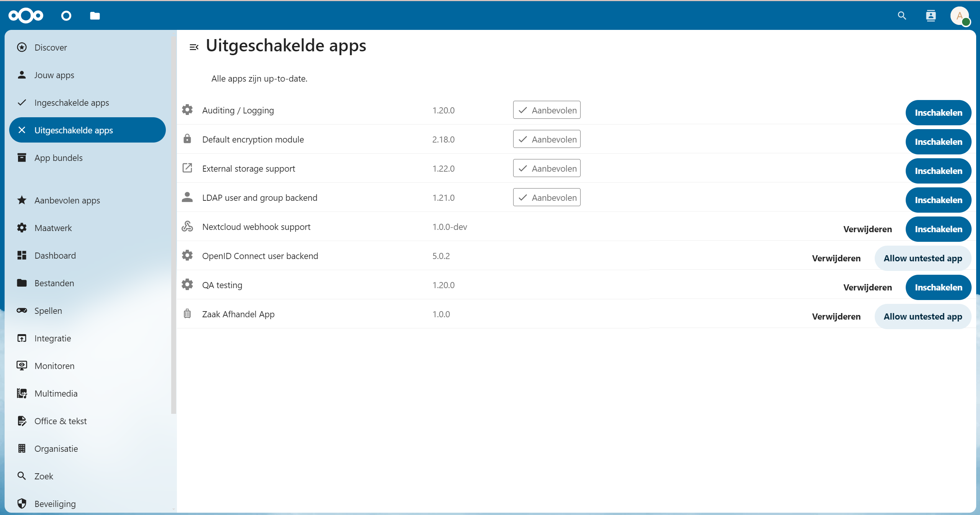
Task: Enable QA testing app
Action: pyautogui.click(x=938, y=287)
